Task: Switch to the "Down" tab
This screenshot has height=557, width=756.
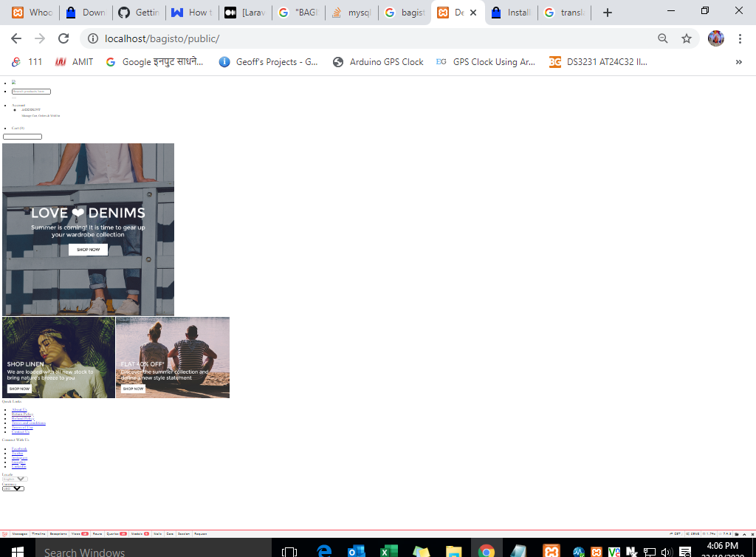Action: point(86,13)
